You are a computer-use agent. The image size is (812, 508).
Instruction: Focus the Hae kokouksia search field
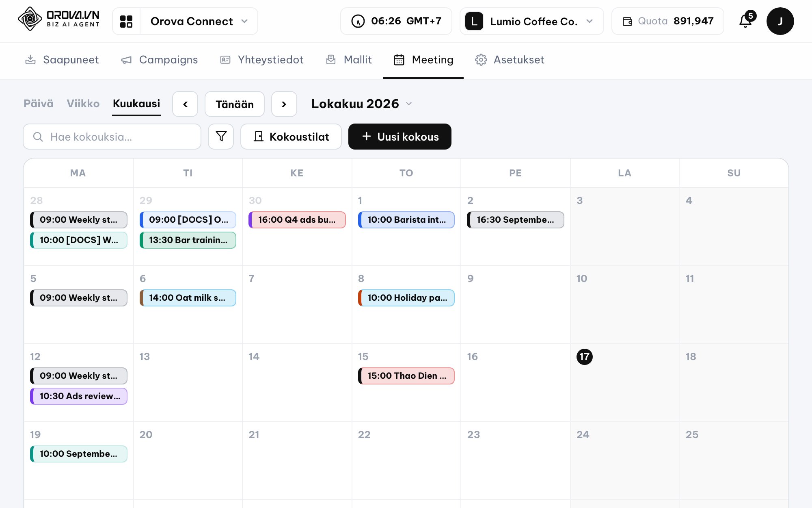tap(112, 137)
